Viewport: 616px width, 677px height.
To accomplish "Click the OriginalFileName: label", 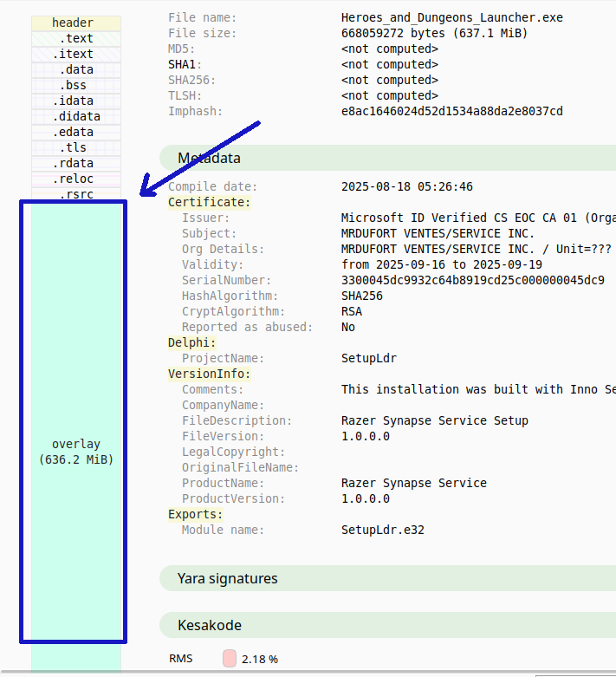I will click(x=241, y=467).
